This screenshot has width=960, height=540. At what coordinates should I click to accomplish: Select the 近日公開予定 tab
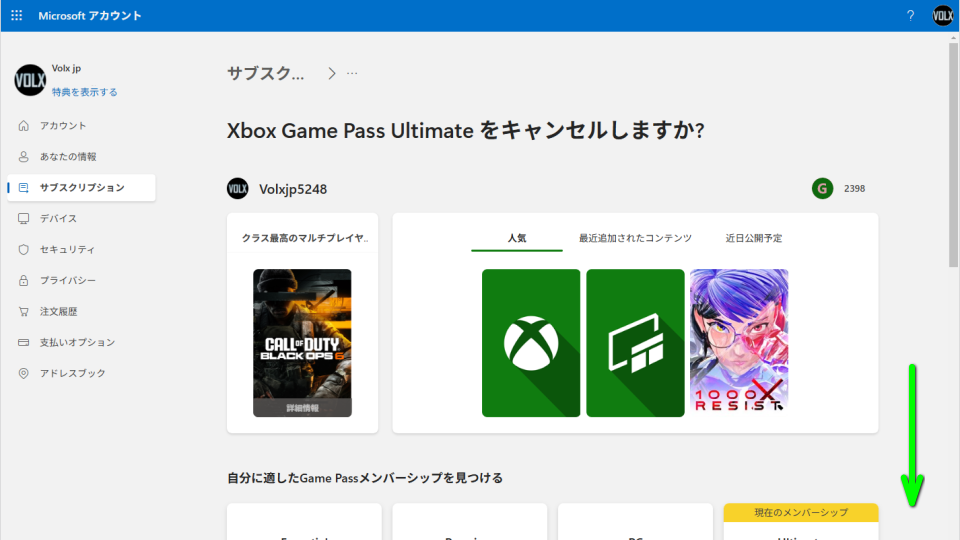coord(754,239)
